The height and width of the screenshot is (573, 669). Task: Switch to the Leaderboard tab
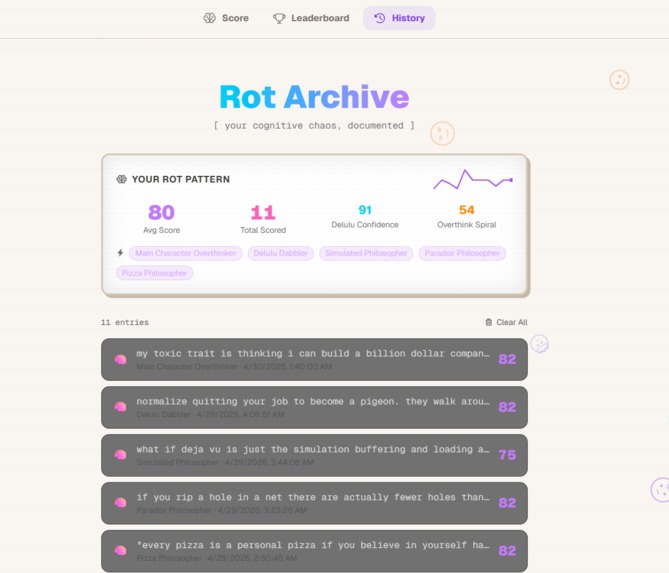coord(311,18)
